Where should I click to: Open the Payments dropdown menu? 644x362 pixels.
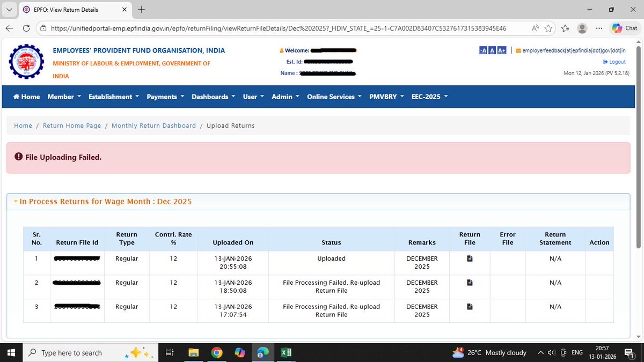[165, 97]
